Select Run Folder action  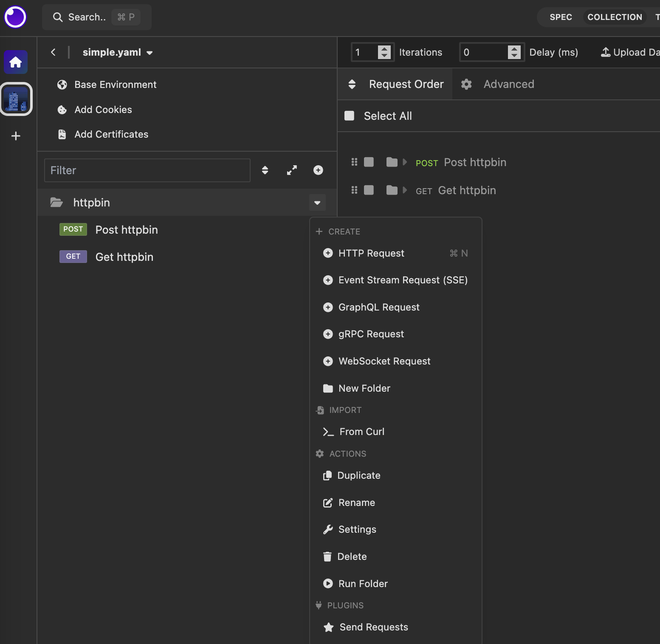coord(396,584)
